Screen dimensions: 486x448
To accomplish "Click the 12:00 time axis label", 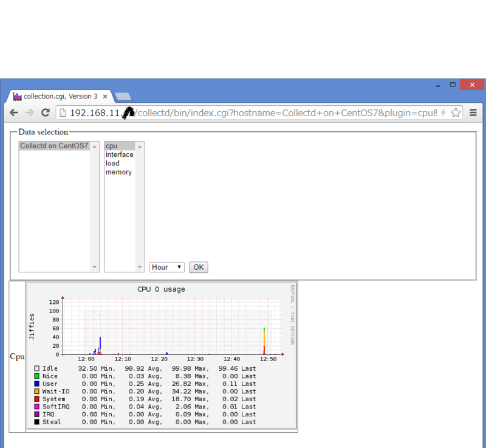I will pos(86,359).
